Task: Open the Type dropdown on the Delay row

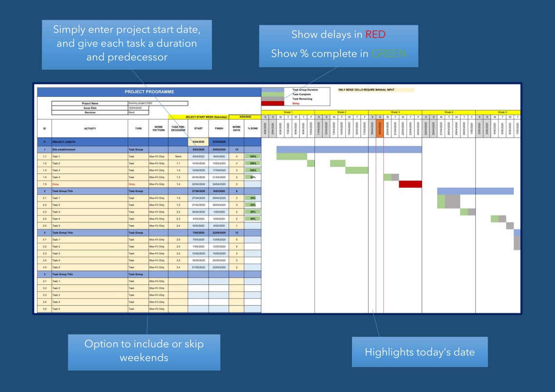Action: pos(138,184)
